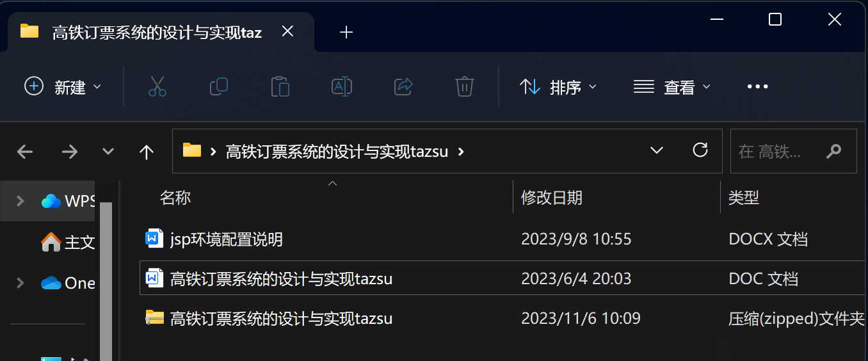Open the three-dot more options menu

point(757,86)
